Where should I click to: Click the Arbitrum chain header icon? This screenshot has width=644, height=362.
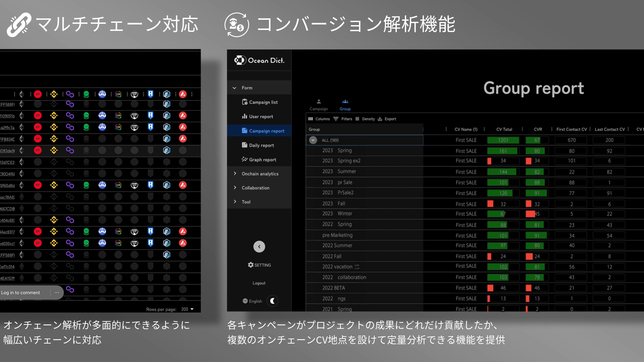pyautogui.click(x=167, y=94)
